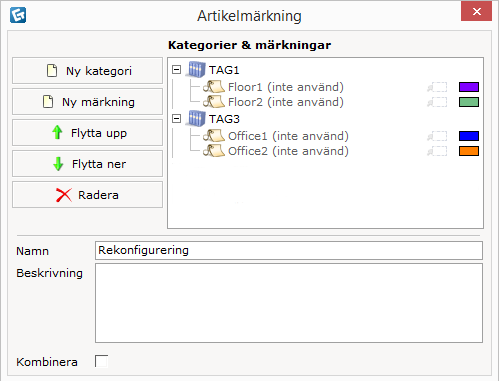Click the Namn text field

289,250
